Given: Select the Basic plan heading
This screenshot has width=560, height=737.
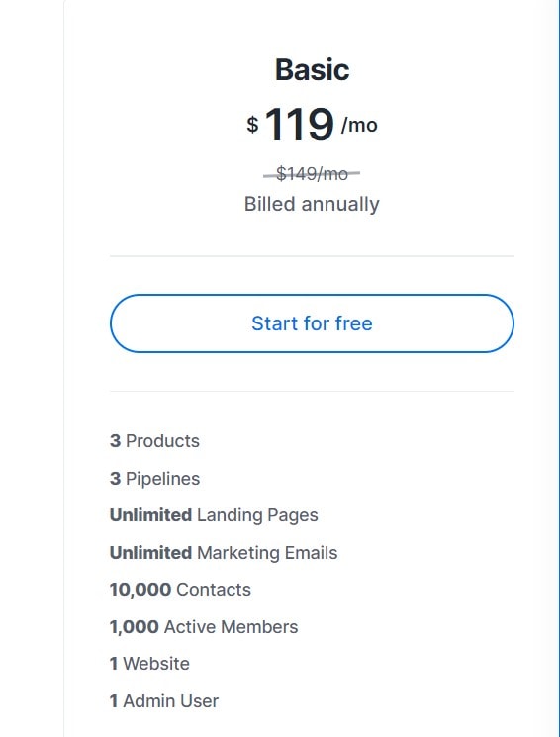Looking at the screenshot, I should coord(313,69).
